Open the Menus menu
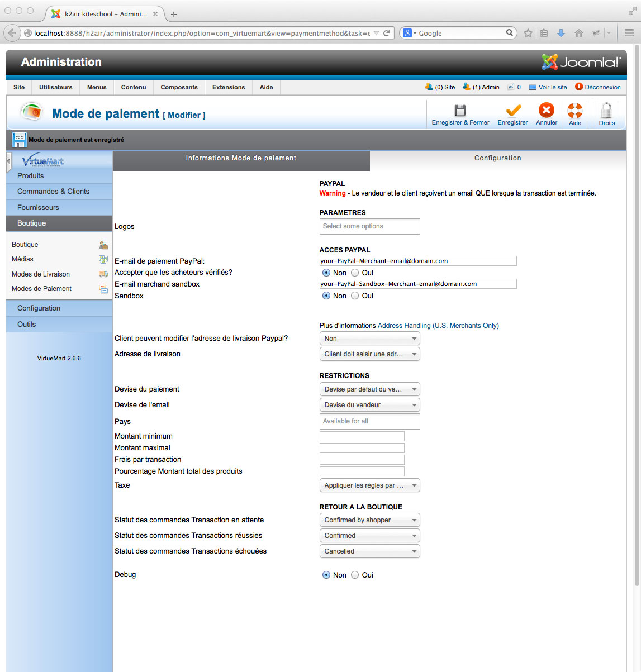This screenshot has height=672, width=641. (x=97, y=87)
